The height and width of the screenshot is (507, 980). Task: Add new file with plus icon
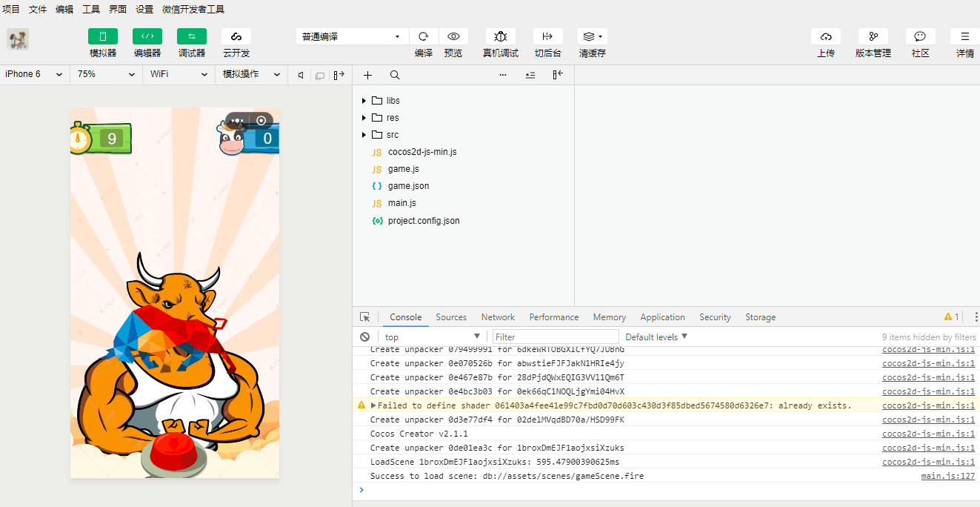pyautogui.click(x=368, y=75)
